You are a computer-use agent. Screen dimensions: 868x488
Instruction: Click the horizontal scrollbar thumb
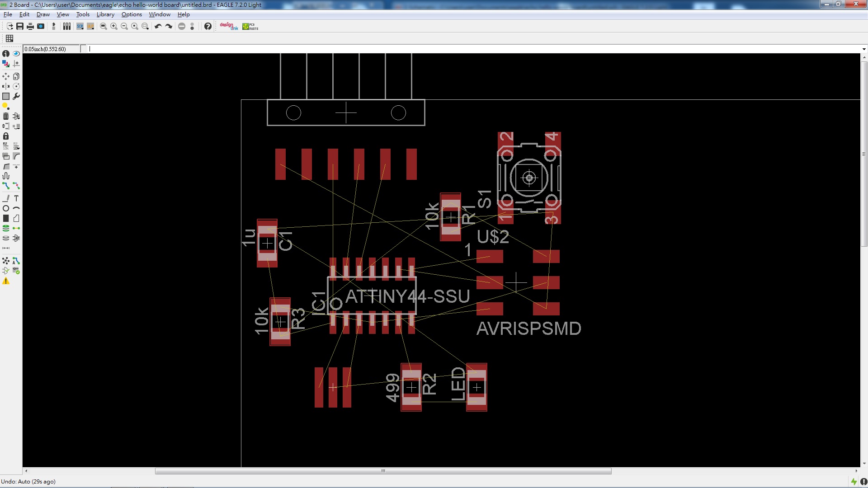383,471
